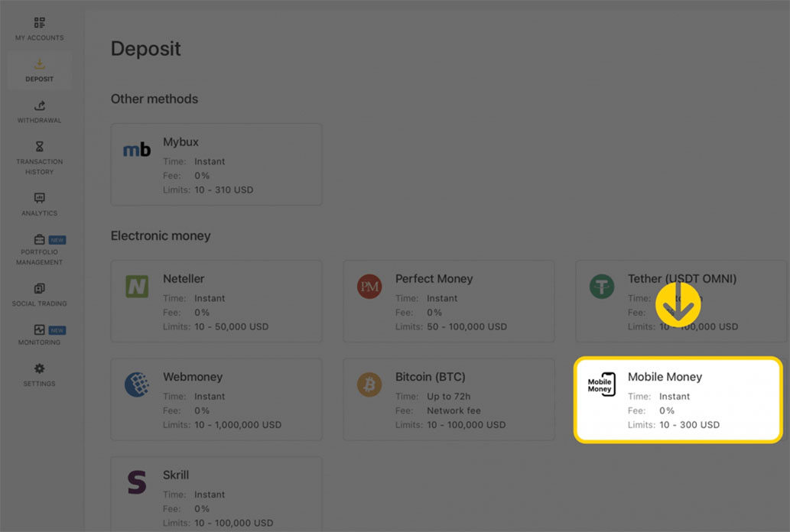Screen dimensions: 790x532
Task: Select Skrill deposit method
Action: 216,493
